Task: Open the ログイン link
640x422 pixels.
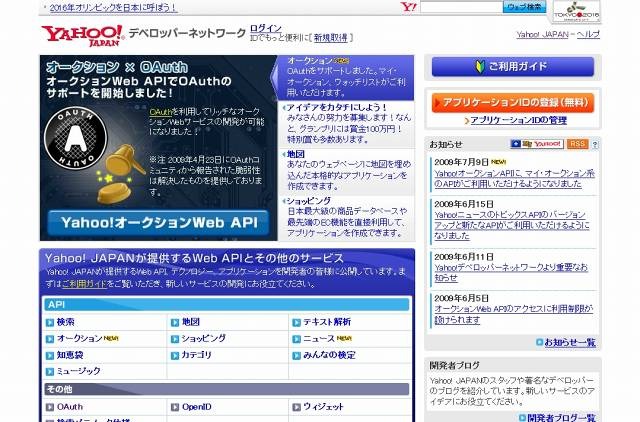Action: coord(265,27)
